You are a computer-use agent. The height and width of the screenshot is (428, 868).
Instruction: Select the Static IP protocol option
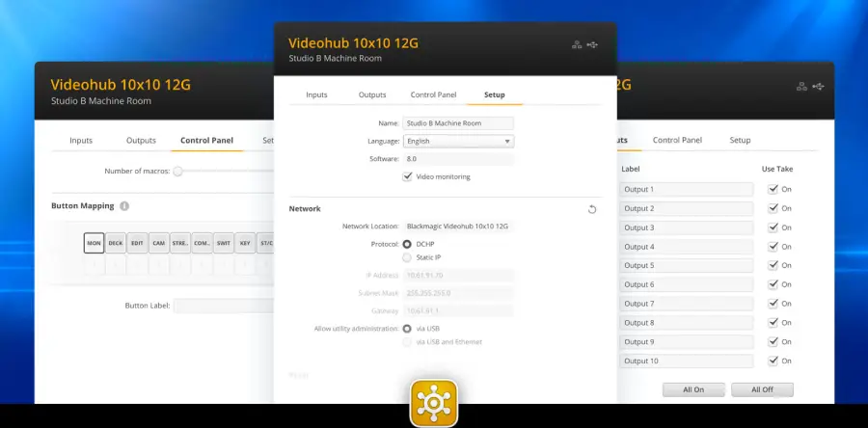coord(407,258)
